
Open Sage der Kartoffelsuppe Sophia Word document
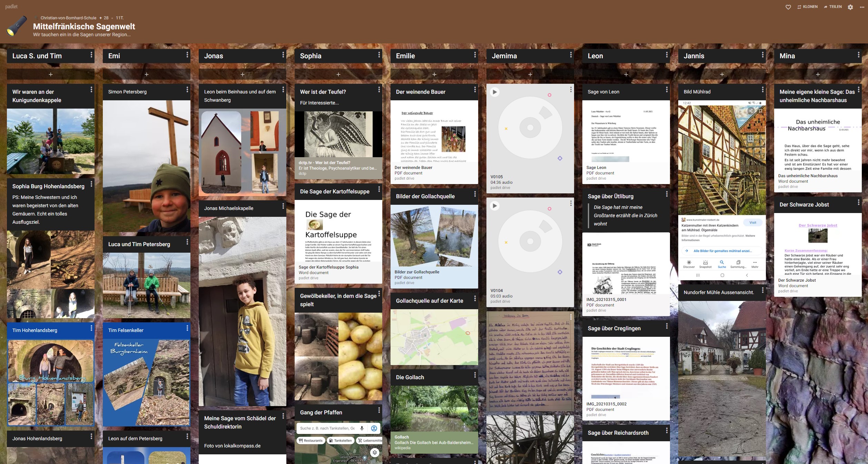tap(338, 242)
